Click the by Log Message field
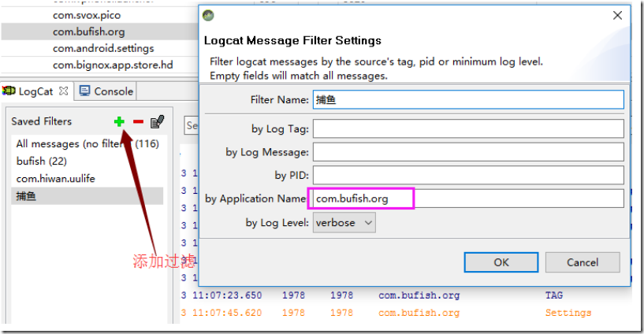This screenshot has width=644, height=334. coord(468,152)
